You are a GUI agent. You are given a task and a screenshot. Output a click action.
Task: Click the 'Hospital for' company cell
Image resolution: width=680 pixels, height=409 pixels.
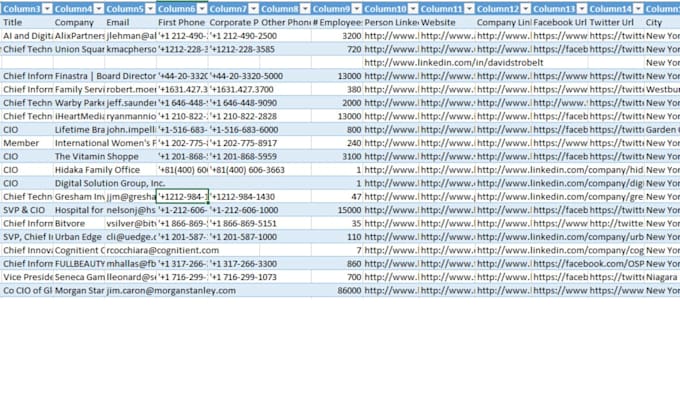(x=79, y=210)
